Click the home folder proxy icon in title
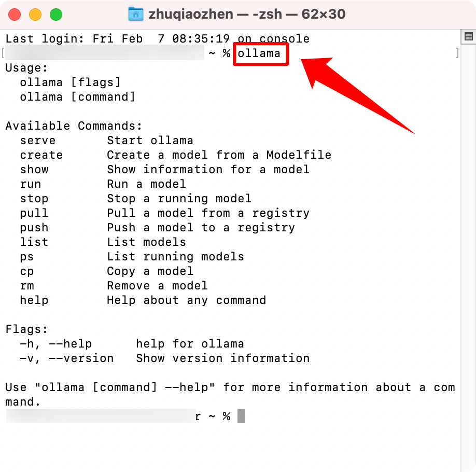Viewport: 476px width, 472px height. coord(136,15)
